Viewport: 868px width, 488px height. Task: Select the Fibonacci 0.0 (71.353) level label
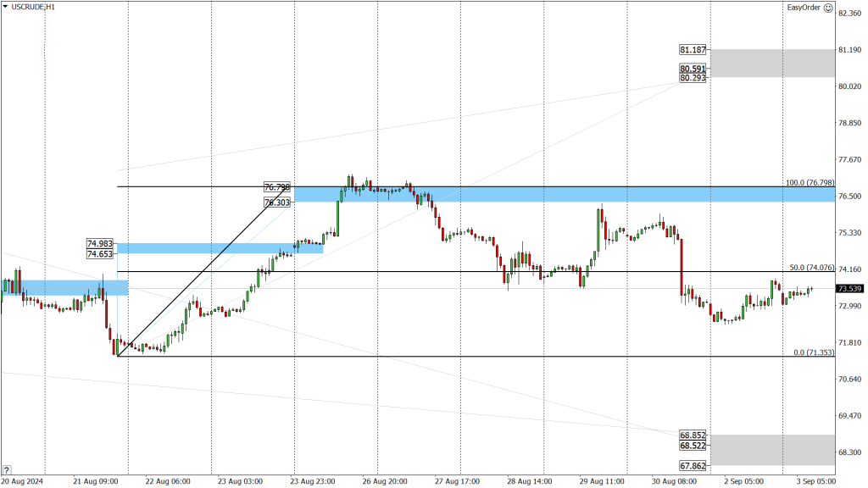pyautogui.click(x=814, y=352)
